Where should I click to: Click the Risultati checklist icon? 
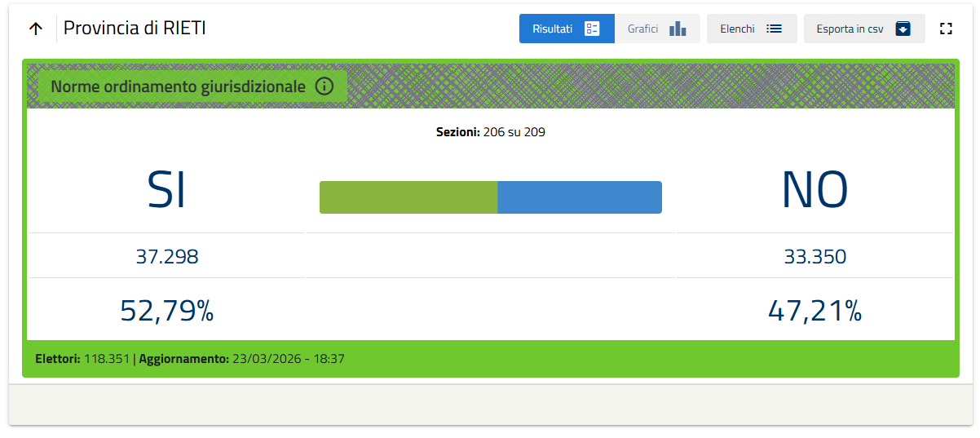click(x=593, y=29)
